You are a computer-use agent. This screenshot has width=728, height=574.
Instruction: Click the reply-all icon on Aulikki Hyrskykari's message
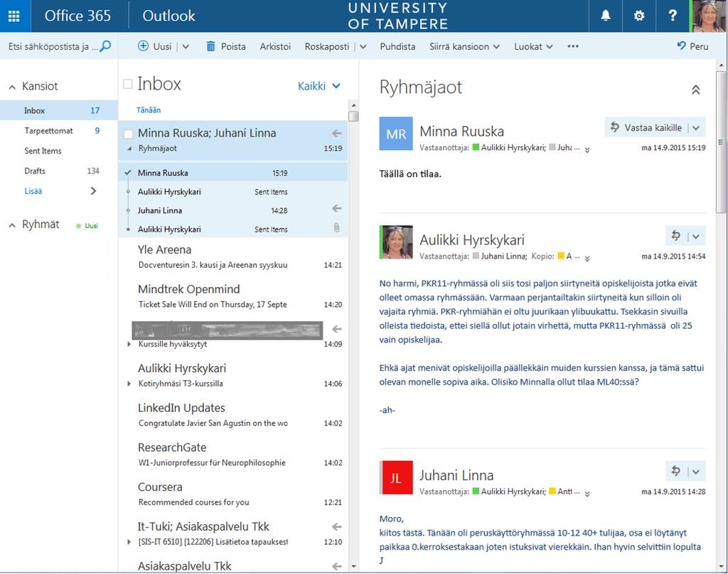pyautogui.click(x=676, y=236)
